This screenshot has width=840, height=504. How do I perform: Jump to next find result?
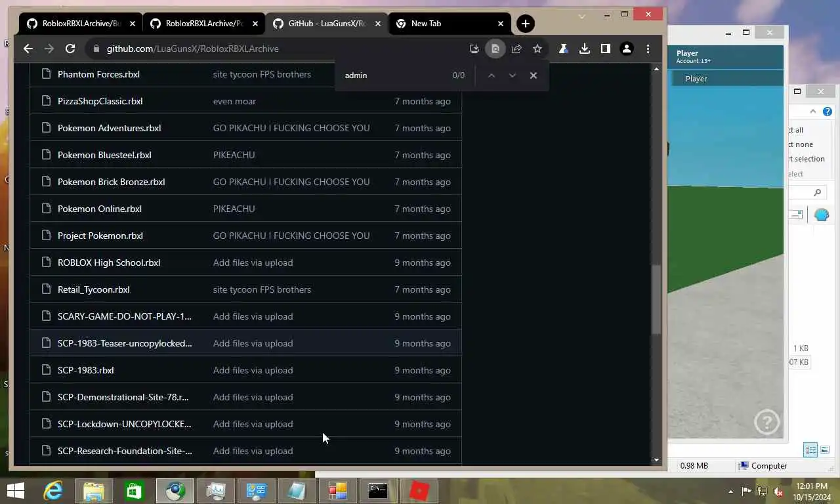tap(513, 75)
